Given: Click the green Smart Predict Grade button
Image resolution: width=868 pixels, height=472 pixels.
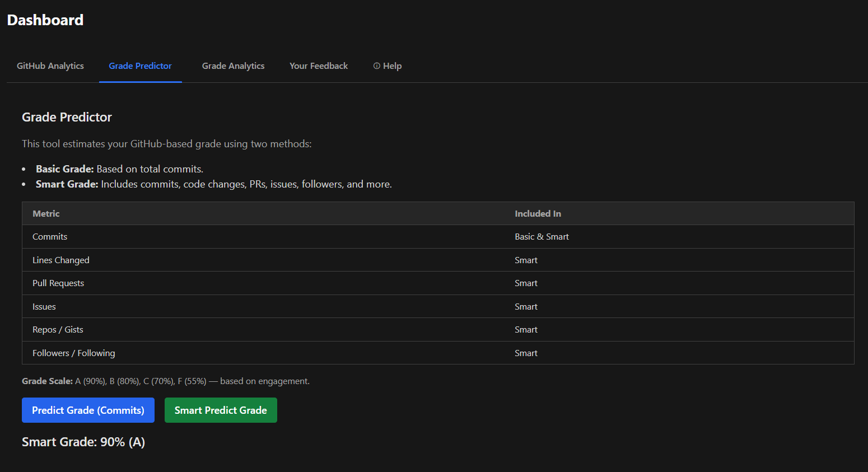Looking at the screenshot, I should [221, 410].
